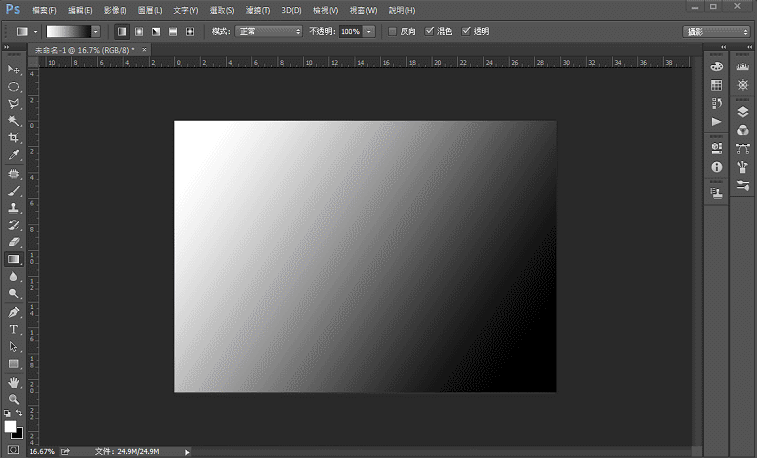Viewport: 757px width, 458px height.
Task: Expand the toolbox double-arrow
Action: (x=7, y=47)
